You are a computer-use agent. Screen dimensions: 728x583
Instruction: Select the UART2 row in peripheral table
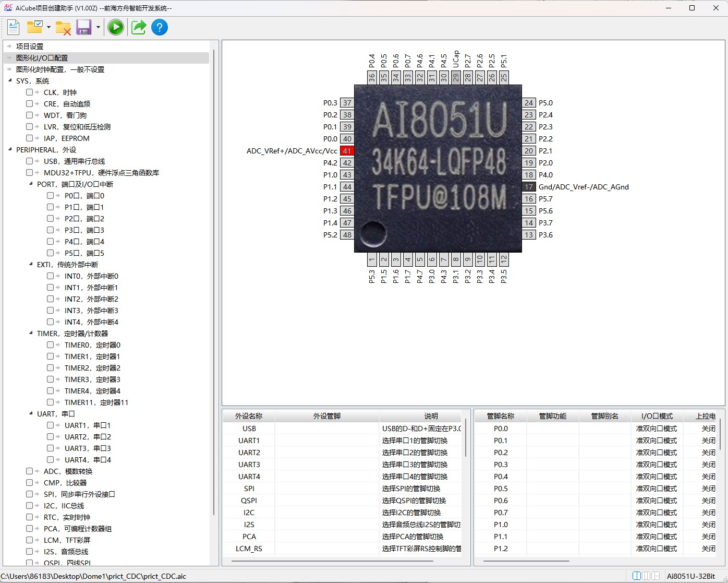click(x=249, y=453)
